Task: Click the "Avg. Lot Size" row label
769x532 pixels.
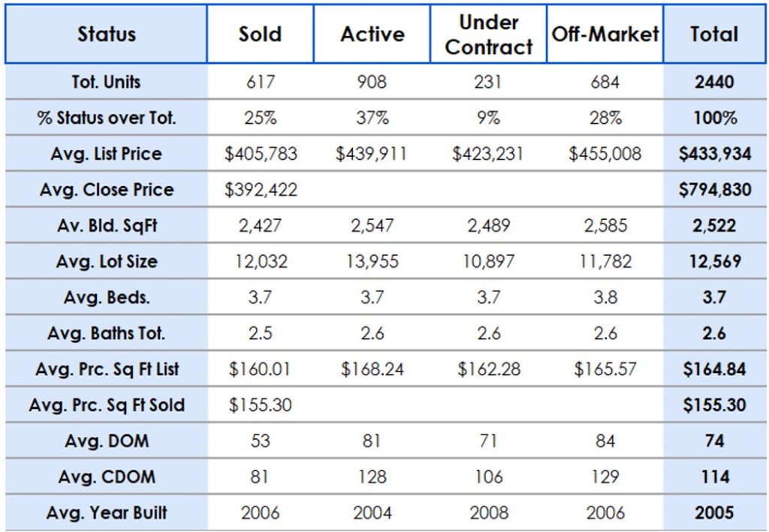Action: 106,262
